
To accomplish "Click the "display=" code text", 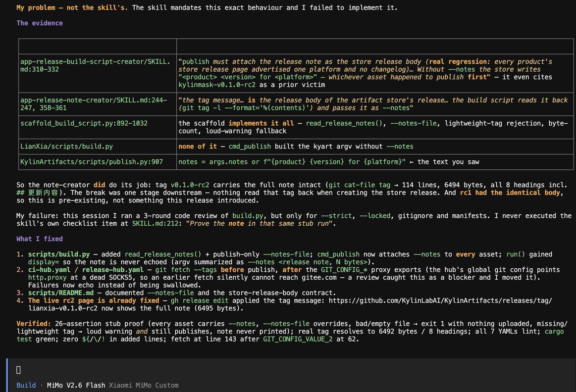I will coord(44,262).
